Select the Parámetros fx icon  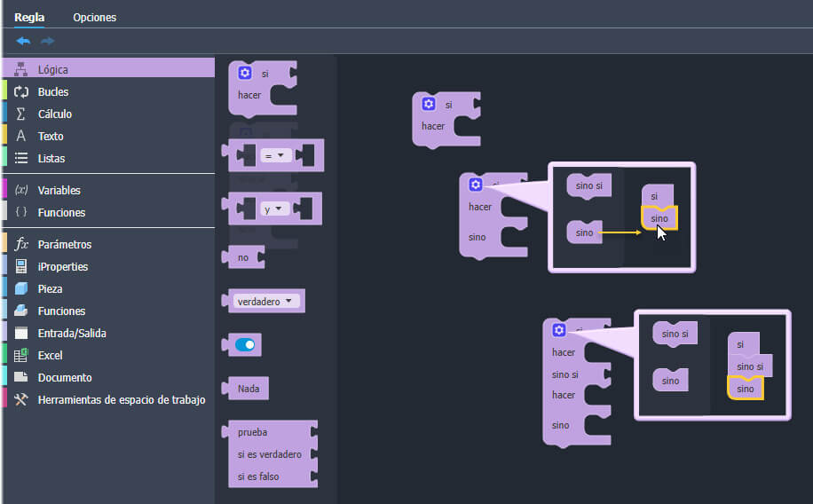coord(20,244)
